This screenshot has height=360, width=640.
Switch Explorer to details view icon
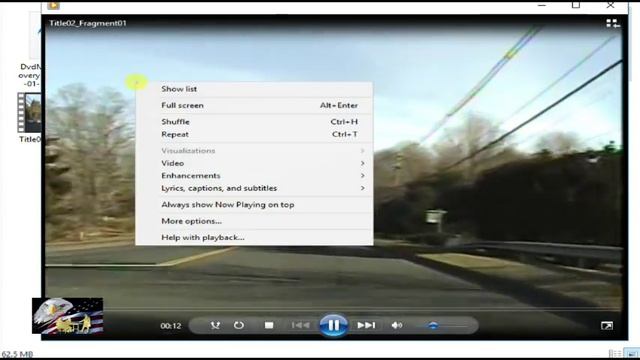tap(615, 353)
